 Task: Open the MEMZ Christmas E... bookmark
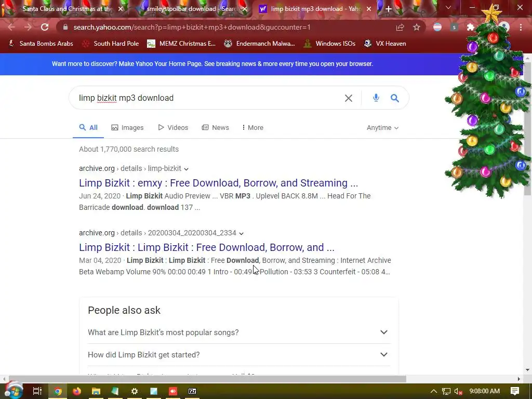pos(181,44)
